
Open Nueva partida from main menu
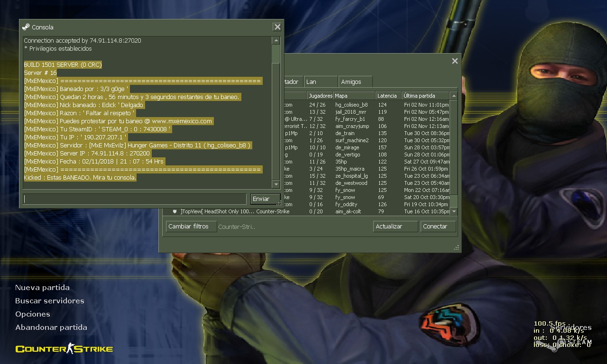click(42, 287)
